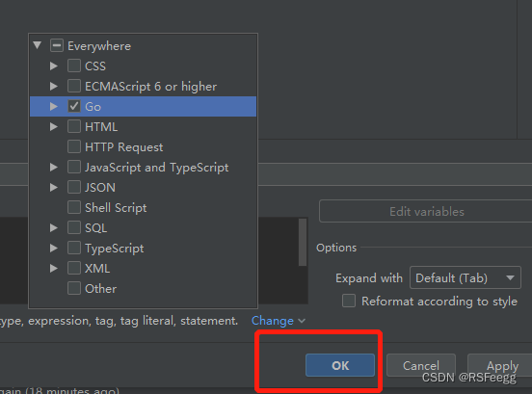The height and width of the screenshot is (394, 532).
Task: Check the JSON checkbox
Action: pos(74,188)
